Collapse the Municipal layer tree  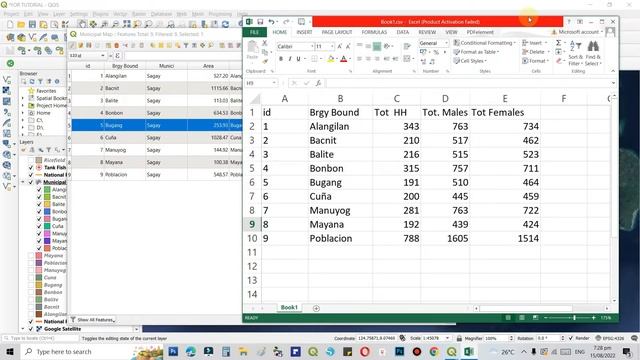(x=23, y=182)
